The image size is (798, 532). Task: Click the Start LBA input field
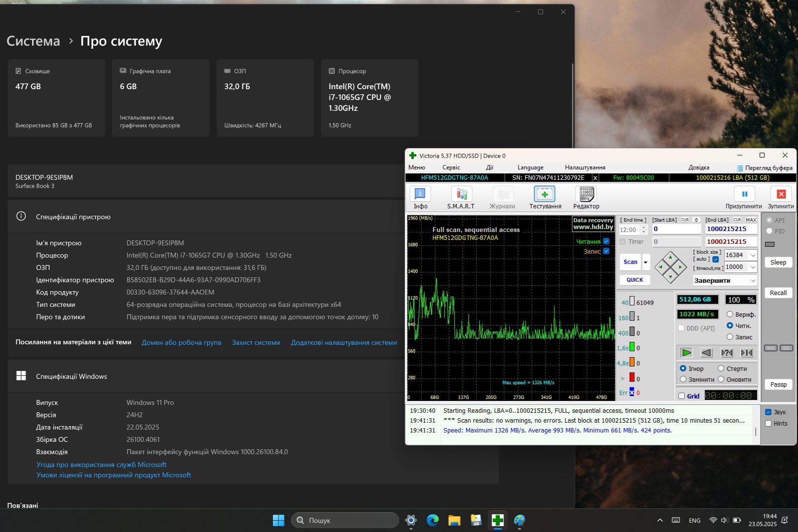tap(676, 229)
